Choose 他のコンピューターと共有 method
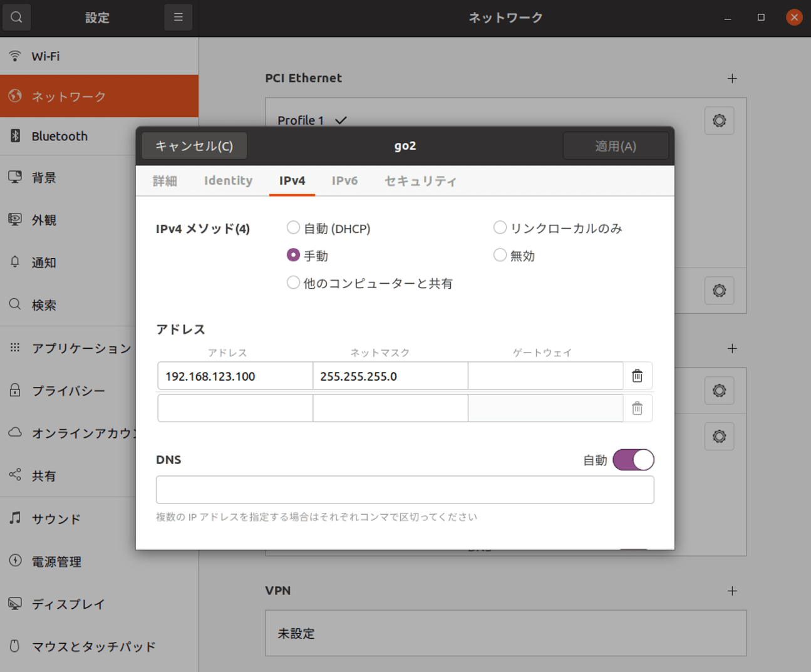 [x=293, y=283]
